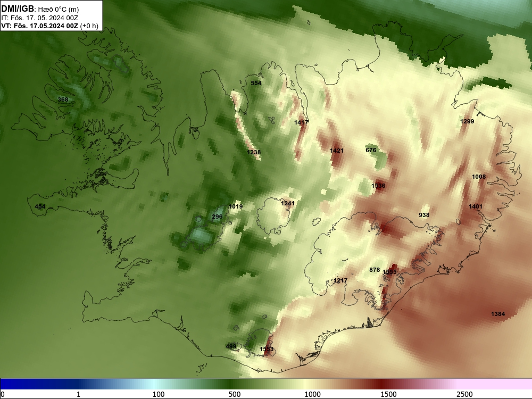Click the VT: Fös. 17.05.2024 00Z line
Image resolution: width=532 pixels, height=399 pixels.
pos(50,26)
